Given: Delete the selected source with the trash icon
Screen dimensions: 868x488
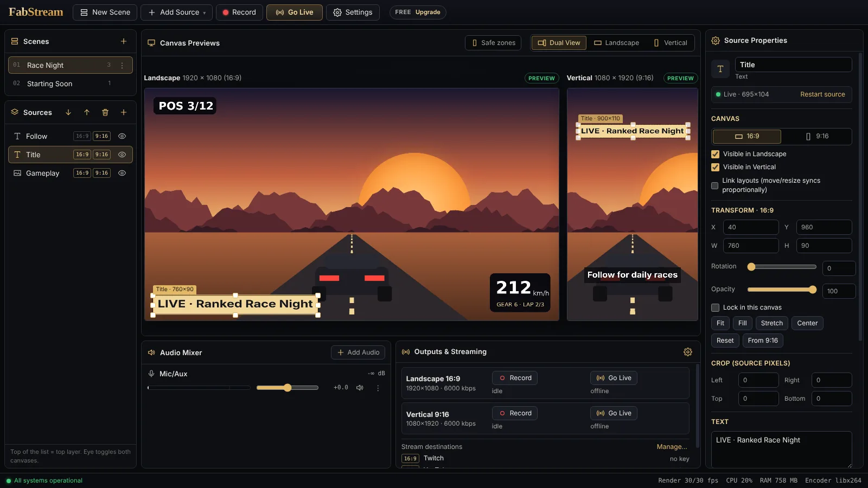Looking at the screenshot, I should 105,112.
